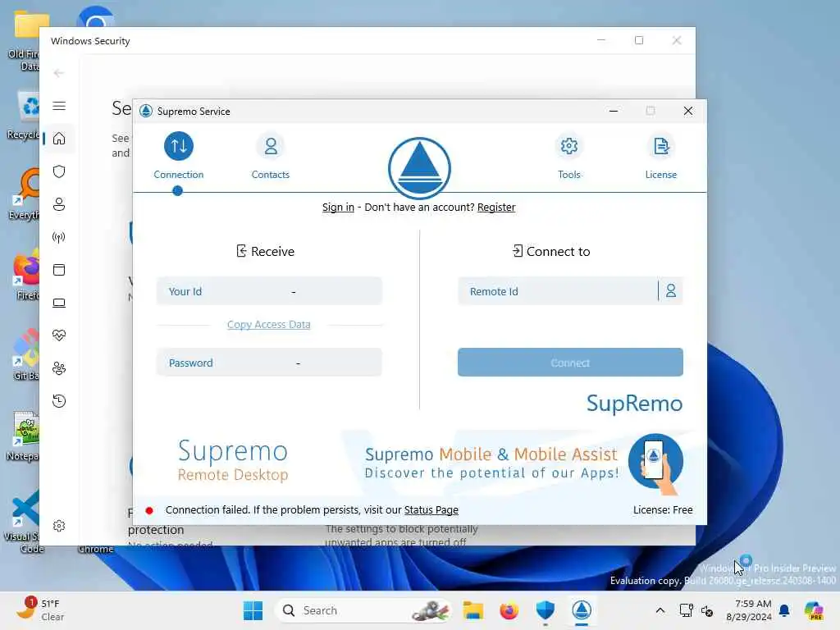Open Windows Security from the taskbar
This screenshot has height=630, width=840.
tap(545, 610)
